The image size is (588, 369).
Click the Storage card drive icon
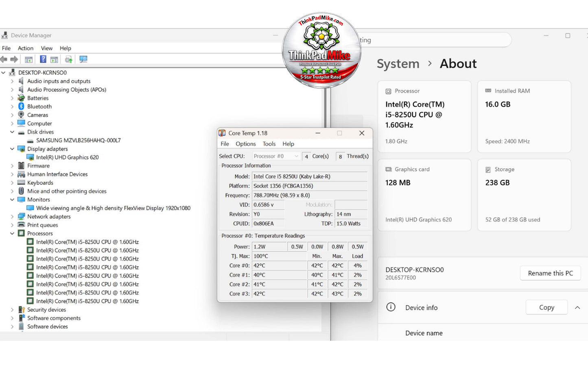click(488, 169)
